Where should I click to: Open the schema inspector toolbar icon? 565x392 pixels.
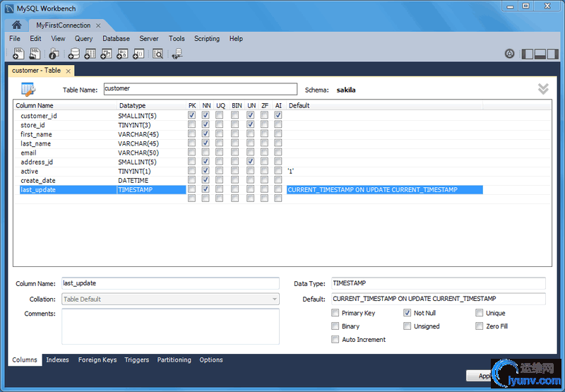click(x=54, y=54)
